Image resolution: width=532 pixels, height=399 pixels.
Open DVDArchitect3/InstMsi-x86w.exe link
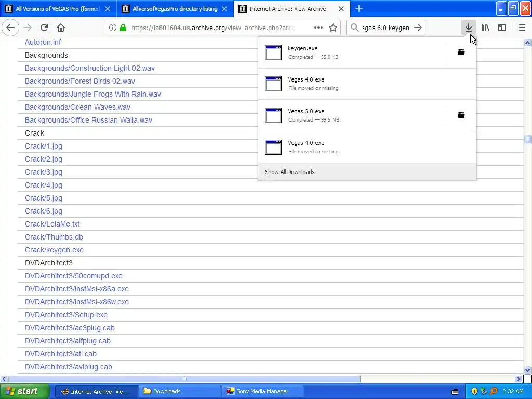click(x=77, y=302)
